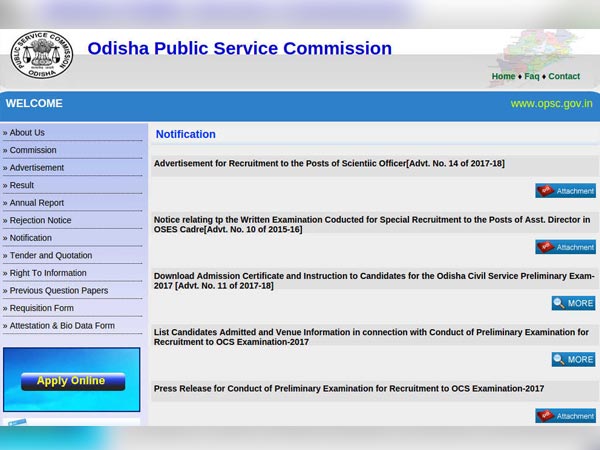Open the Contact link
Screen dimensions: 600x450
point(564,76)
